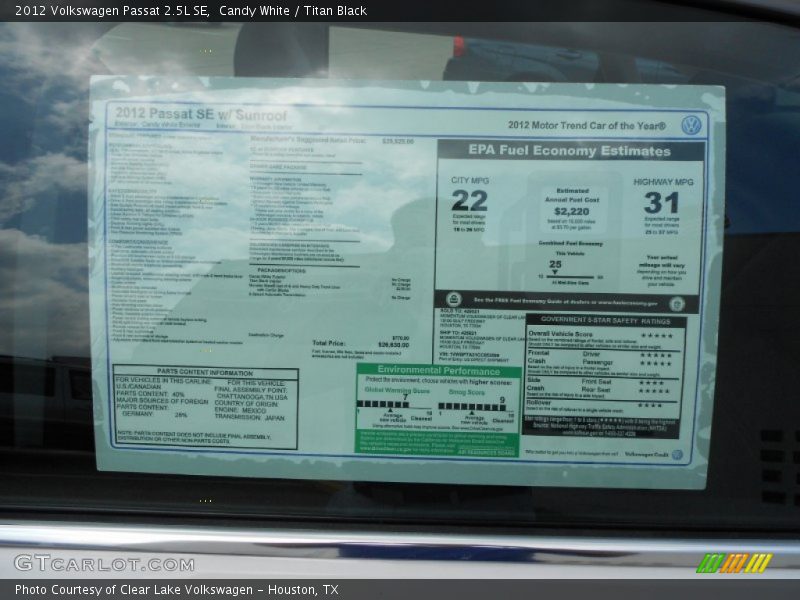Click the "Photo Courtesy of Clear Lake Volkswagen" caption
The image size is (800, 600).
[134, 590]
